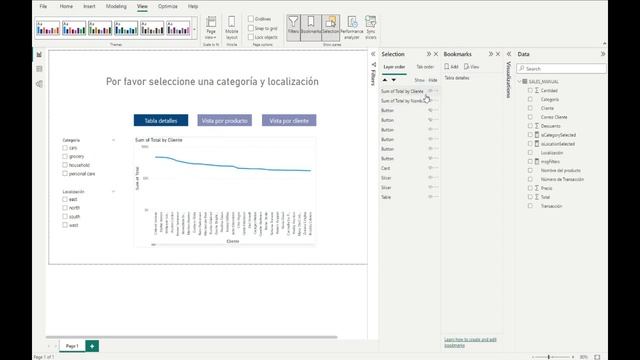640x360 pixels.
Task: Enable Lock objects checkbox
Action: click(251, 37)
